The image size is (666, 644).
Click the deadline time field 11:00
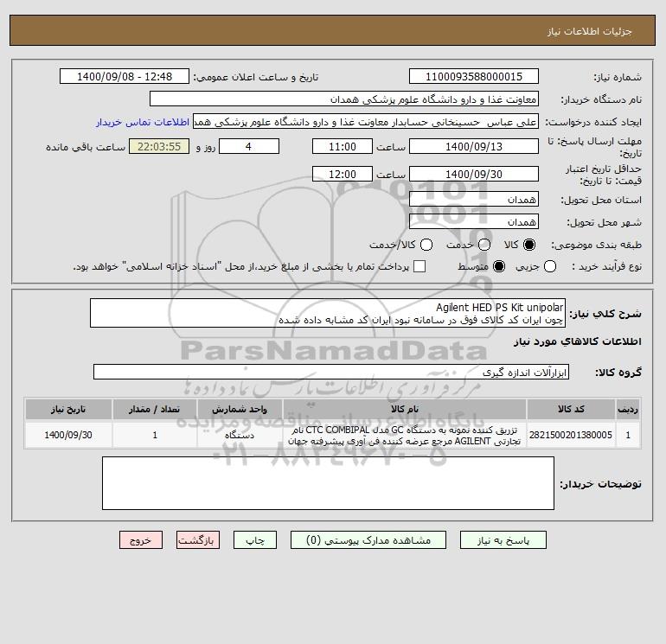[x=343, y=146]
